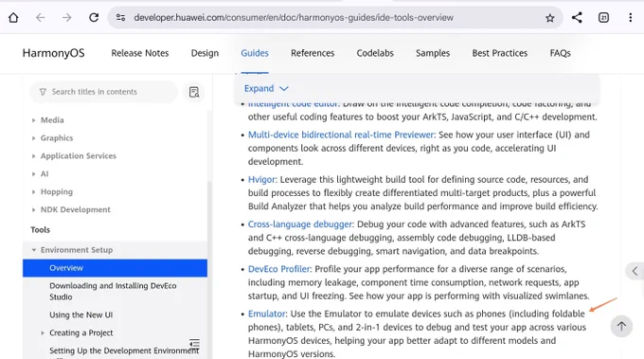Expand the NDK Development section
Screen dimensions: 644x359
pos(34,210)
